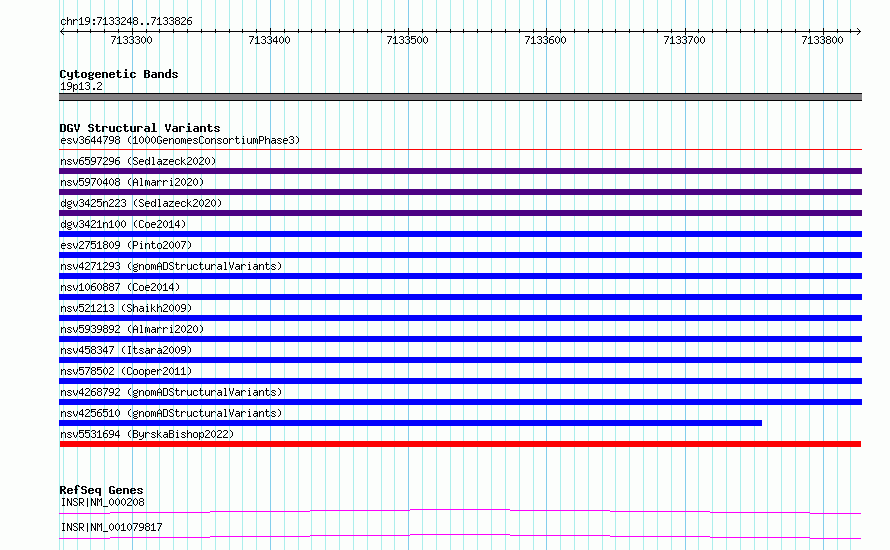Select variant label nsv1060887 (Coe2014)
The image size is (890, 550).
pos(120,287)
